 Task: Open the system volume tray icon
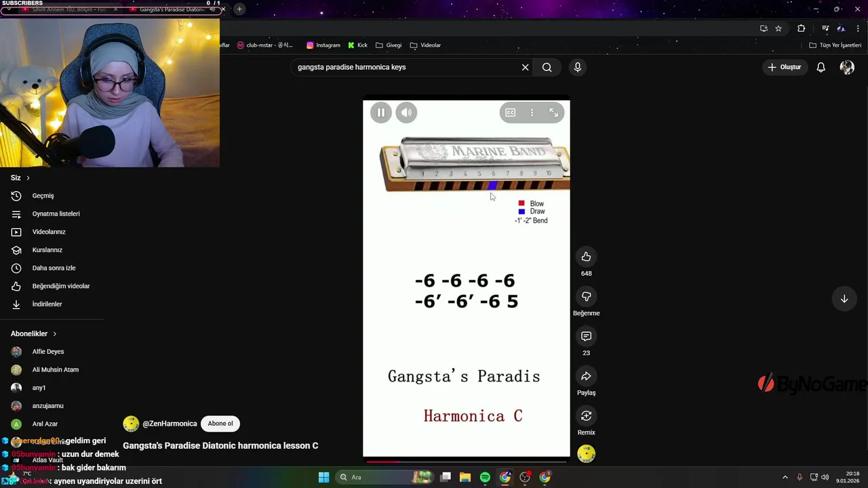(825, 477)
